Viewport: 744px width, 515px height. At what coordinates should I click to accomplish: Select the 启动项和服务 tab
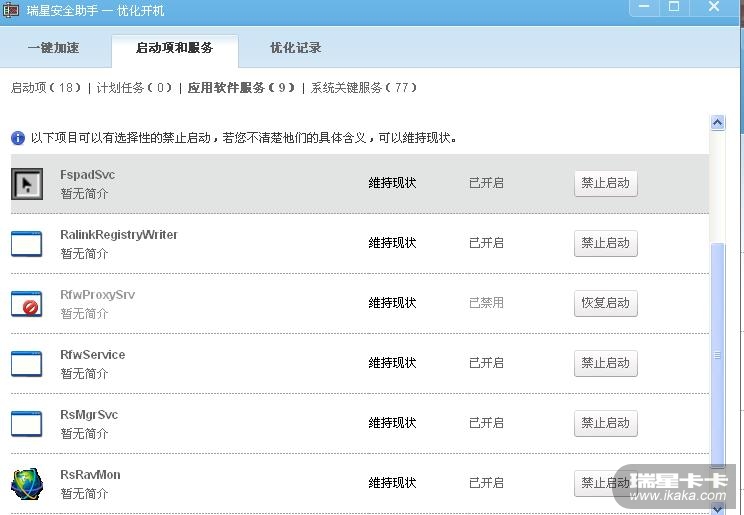[175, 47]
